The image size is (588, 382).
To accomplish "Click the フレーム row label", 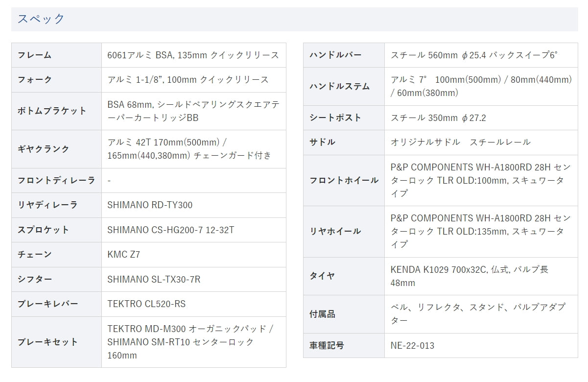I will point(34,55).
